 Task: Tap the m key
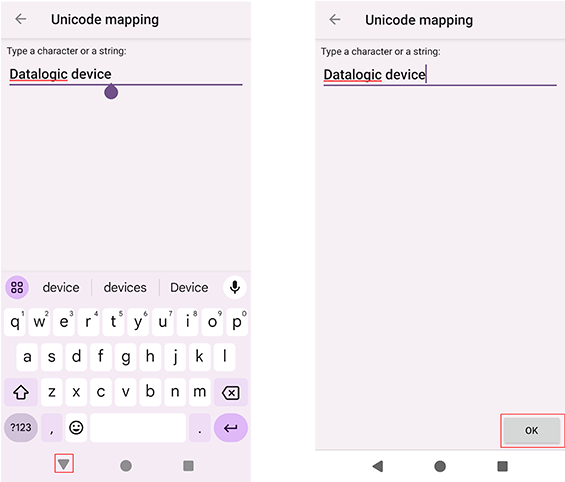pos(200,392)
